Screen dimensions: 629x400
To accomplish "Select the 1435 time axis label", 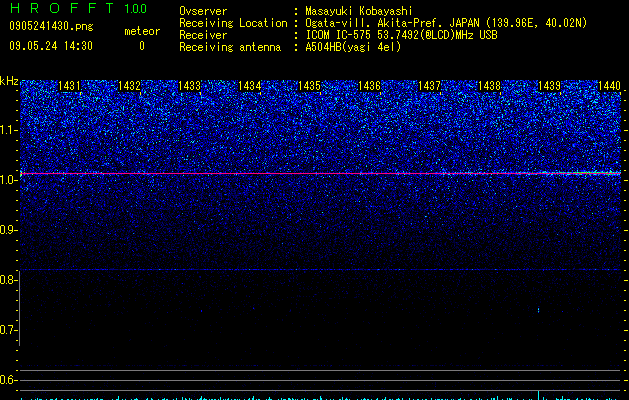I will [309, 86].
